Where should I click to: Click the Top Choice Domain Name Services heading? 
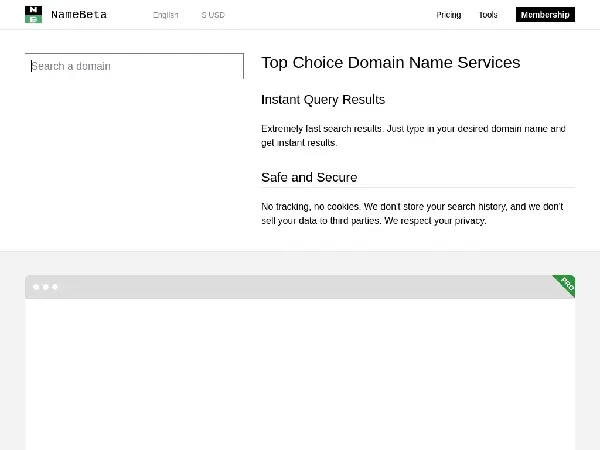click(391, 62)
